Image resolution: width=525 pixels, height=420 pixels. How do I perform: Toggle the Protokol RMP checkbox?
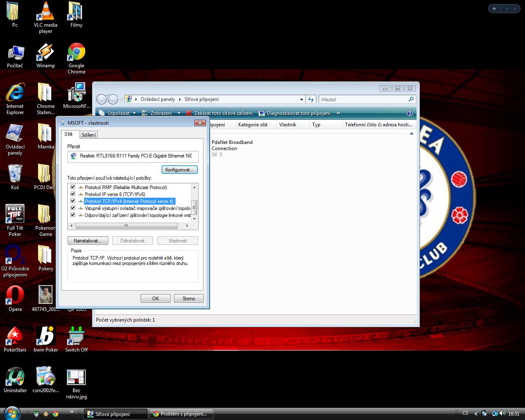point(73,187)
